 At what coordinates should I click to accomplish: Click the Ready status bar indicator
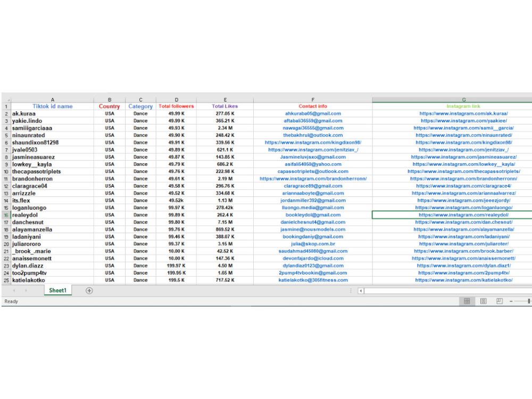tap(11, 301)
